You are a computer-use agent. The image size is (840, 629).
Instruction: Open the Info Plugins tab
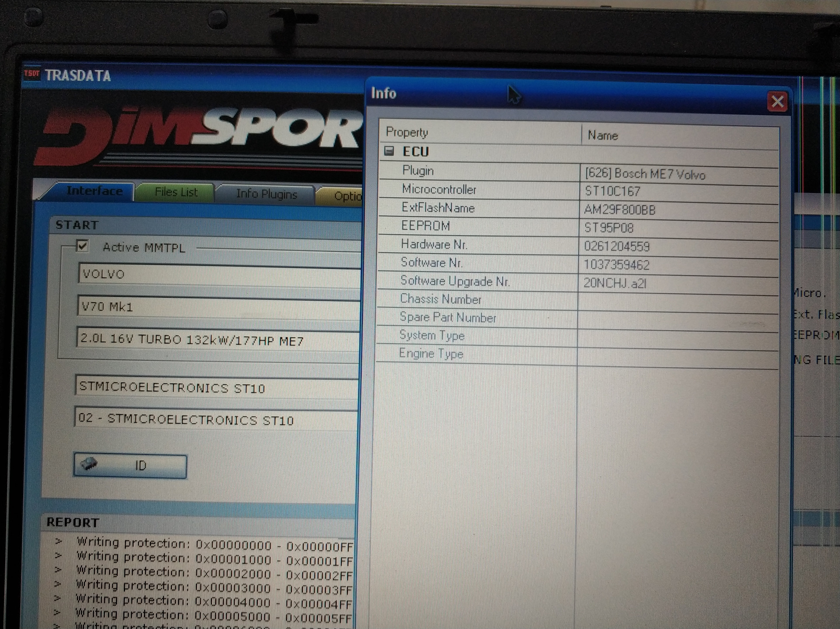pos(266,194)
